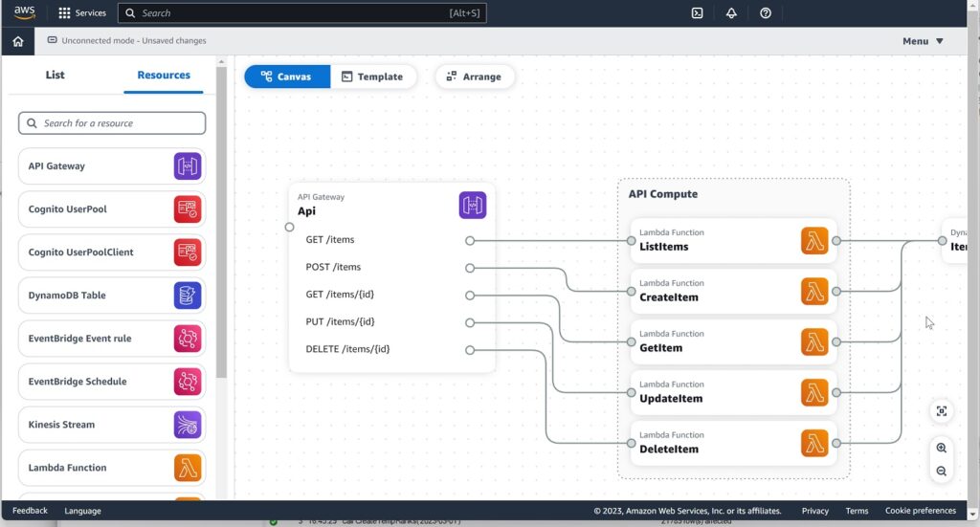Viewport: 980px width, 527px height.
Task: Click the POST /items route text
Action: (x=333, y=267)
